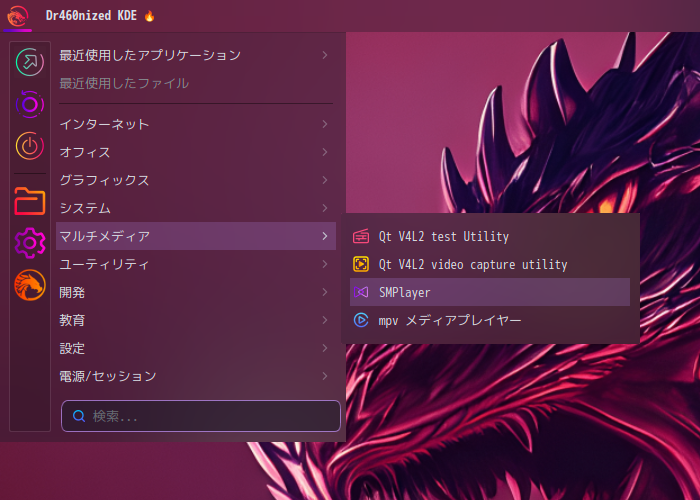Expand the インターネット submenu arrow
This screenshot has width=700, height=500.
tap(325, 124)
